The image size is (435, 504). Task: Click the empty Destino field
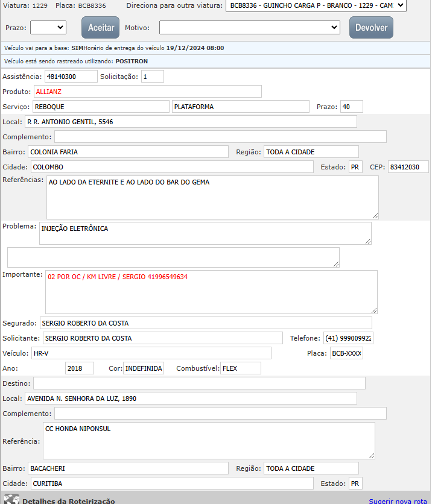coord(199,383)
